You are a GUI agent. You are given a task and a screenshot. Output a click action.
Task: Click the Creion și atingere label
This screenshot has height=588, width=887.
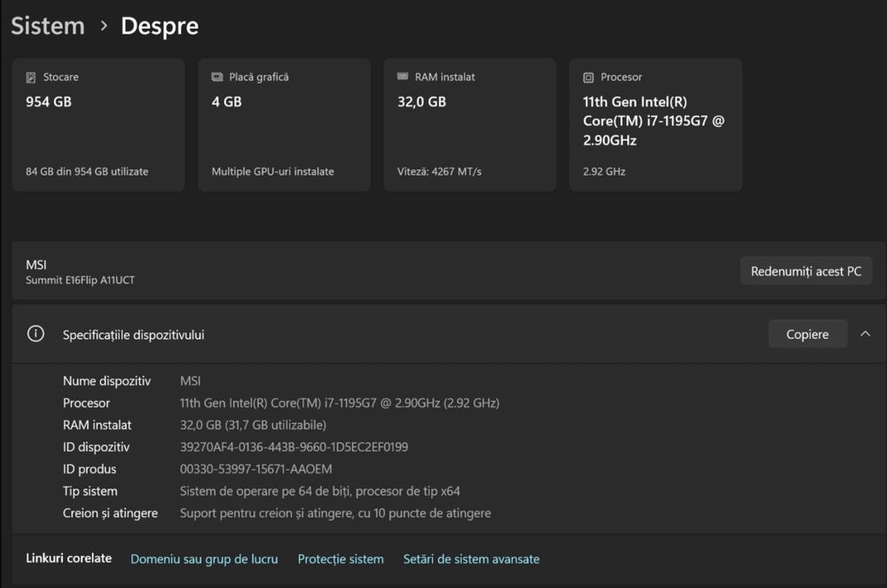110,514
